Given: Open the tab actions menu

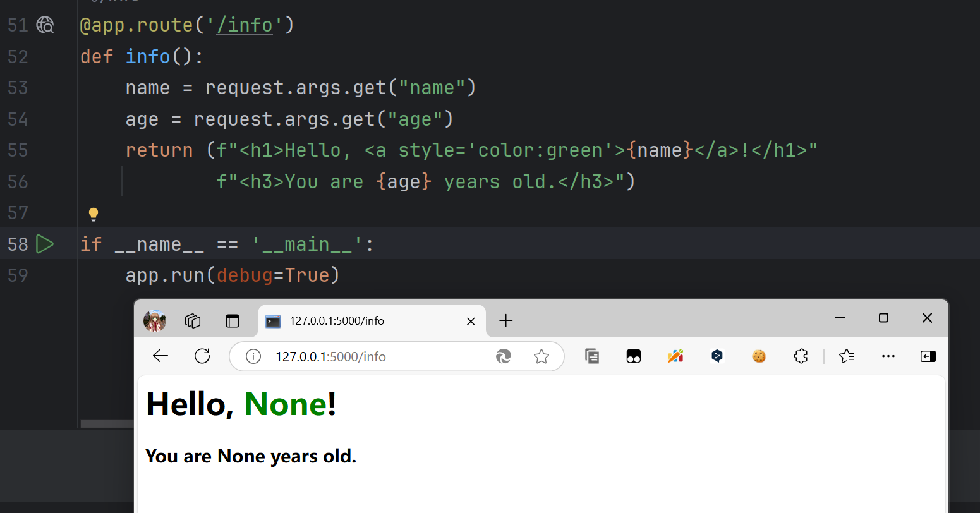Looking at the screenshot, I should 233,321.
